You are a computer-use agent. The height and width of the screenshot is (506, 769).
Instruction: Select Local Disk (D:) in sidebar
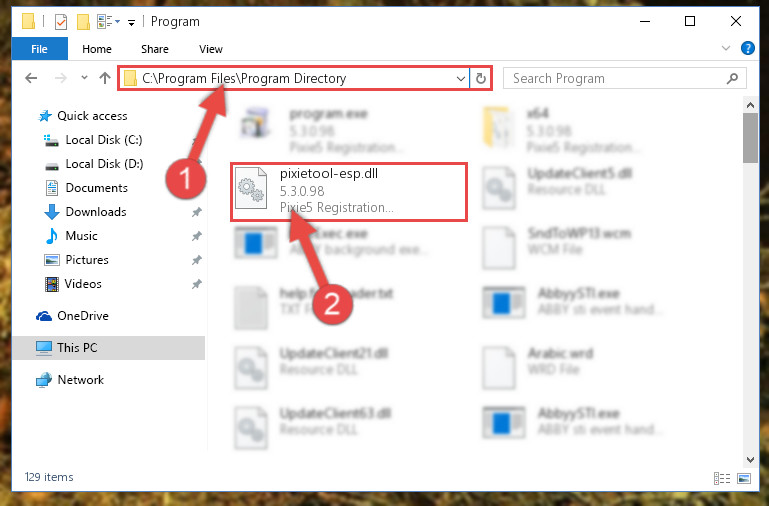pos(104,164)
